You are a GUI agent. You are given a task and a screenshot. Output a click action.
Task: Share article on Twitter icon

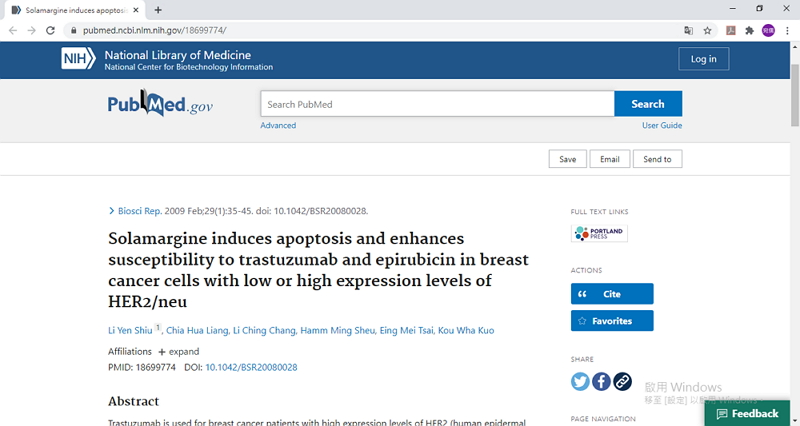(580, 381)
